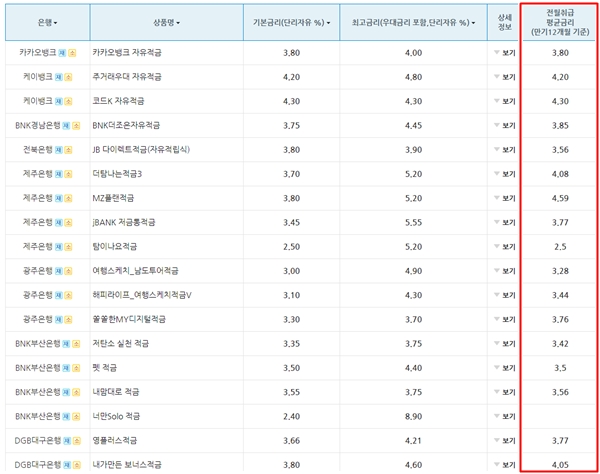The width and height of the screenshot is (600, 474).
Task: Click yellow 소 badge in 저탄소 실천 적금 row
Action: click(x=76, y=344)
